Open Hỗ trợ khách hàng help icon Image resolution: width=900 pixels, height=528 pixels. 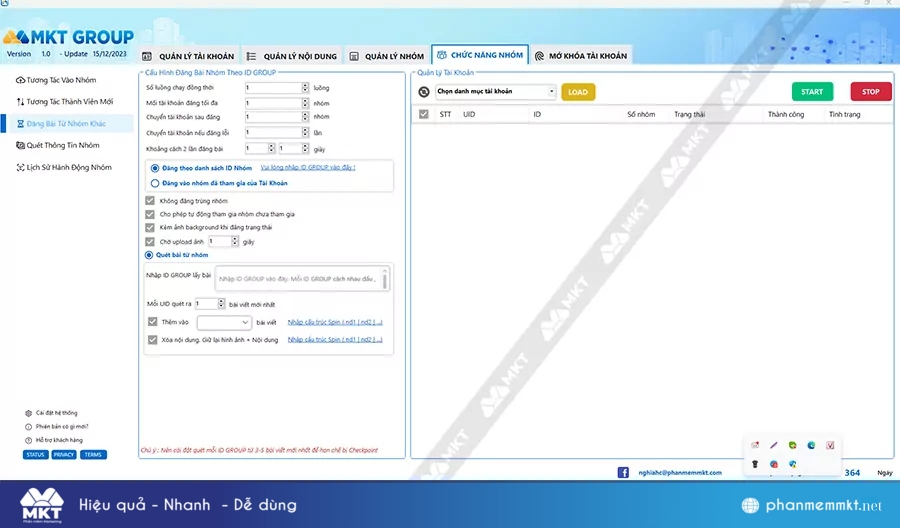coord(28,440)
